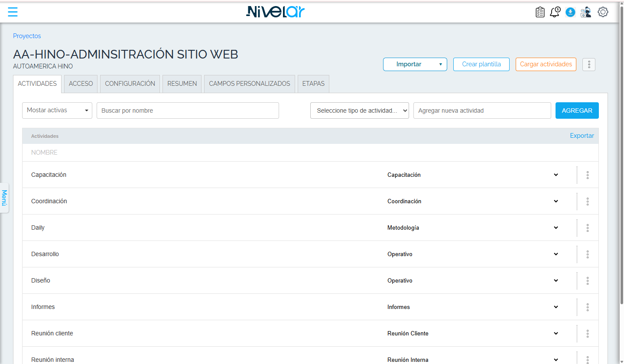Click the Nivelar logo

click(x=276, y=12)
